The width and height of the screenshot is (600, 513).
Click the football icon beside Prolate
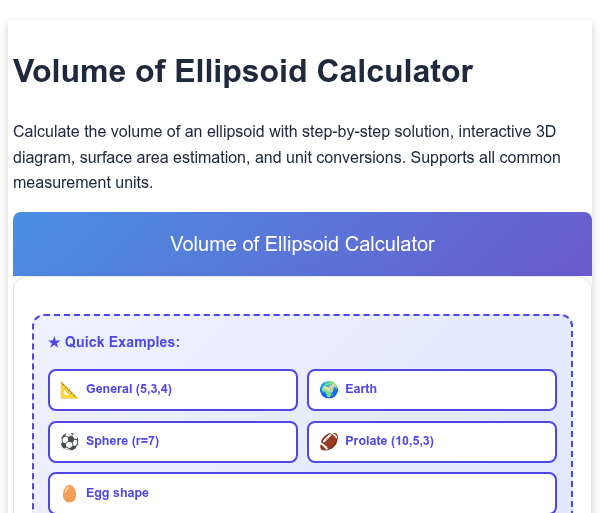click(x=329, y=442)
